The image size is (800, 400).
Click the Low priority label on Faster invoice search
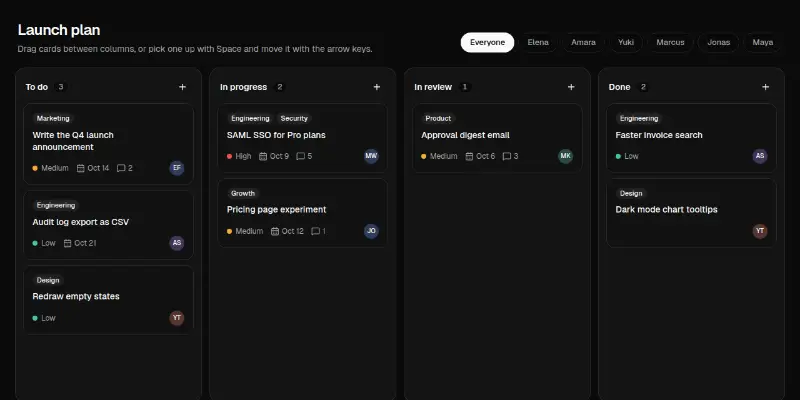pyautogui.click(x=627, y=156)
